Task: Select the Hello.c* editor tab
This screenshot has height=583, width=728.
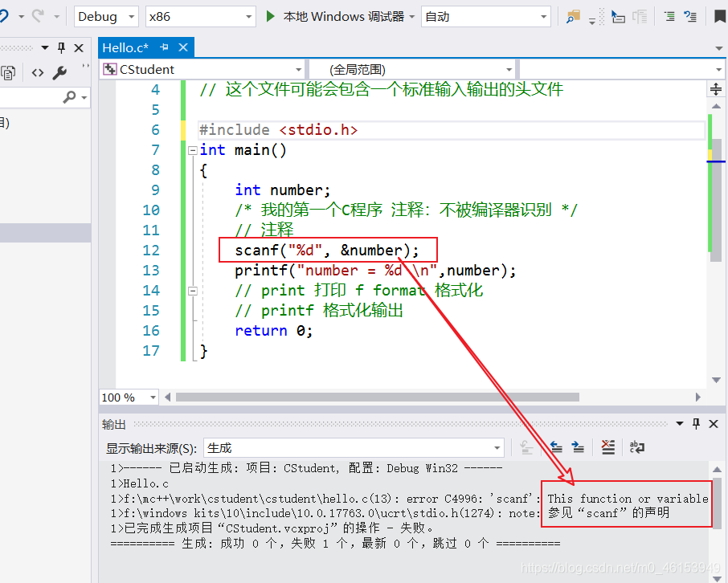Action: [x=125, y=47]
